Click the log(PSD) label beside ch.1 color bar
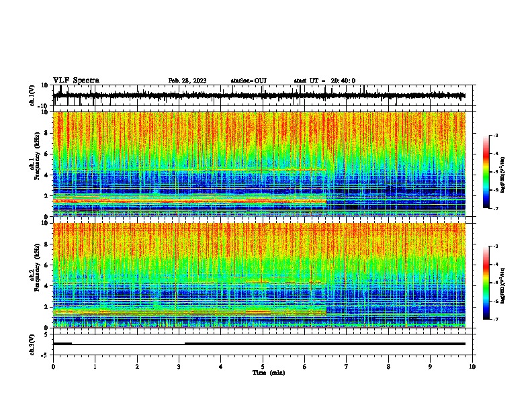This screenshot has height=411, width=532. 502,175
